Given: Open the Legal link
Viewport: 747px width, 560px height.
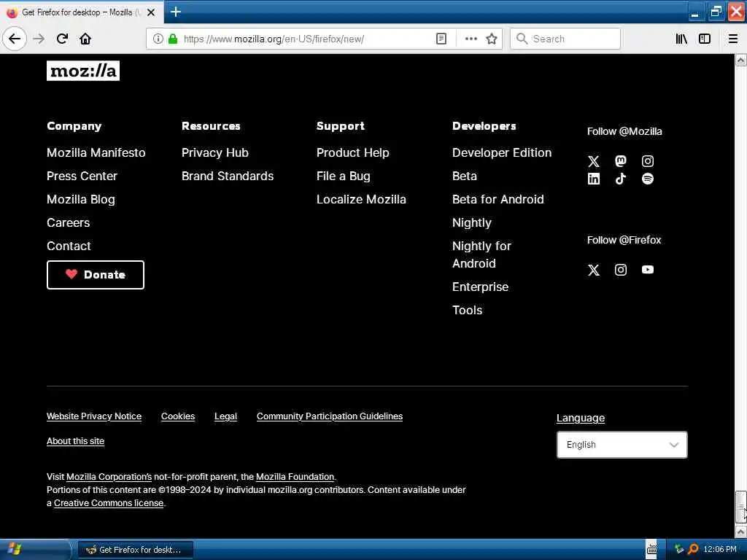Looking at the screenshot, I should (x=225, y=416).
